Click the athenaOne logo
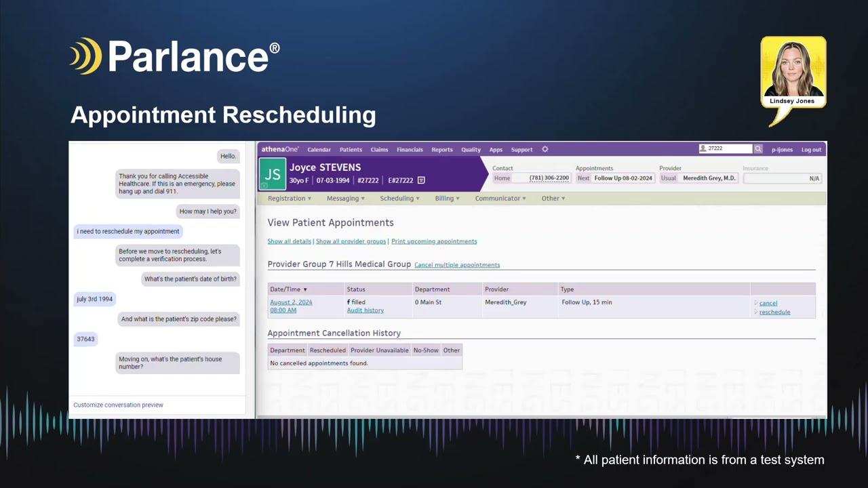868x488 pixels. pos(280,149)
